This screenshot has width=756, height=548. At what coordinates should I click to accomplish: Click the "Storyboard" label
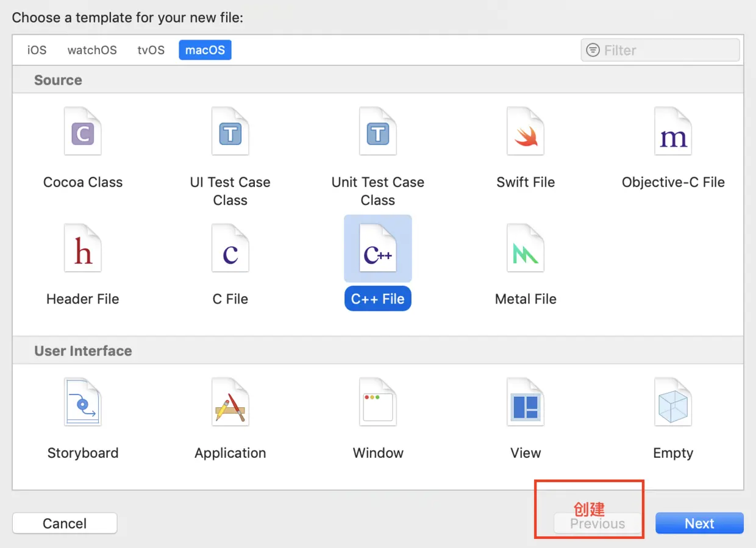83,453
